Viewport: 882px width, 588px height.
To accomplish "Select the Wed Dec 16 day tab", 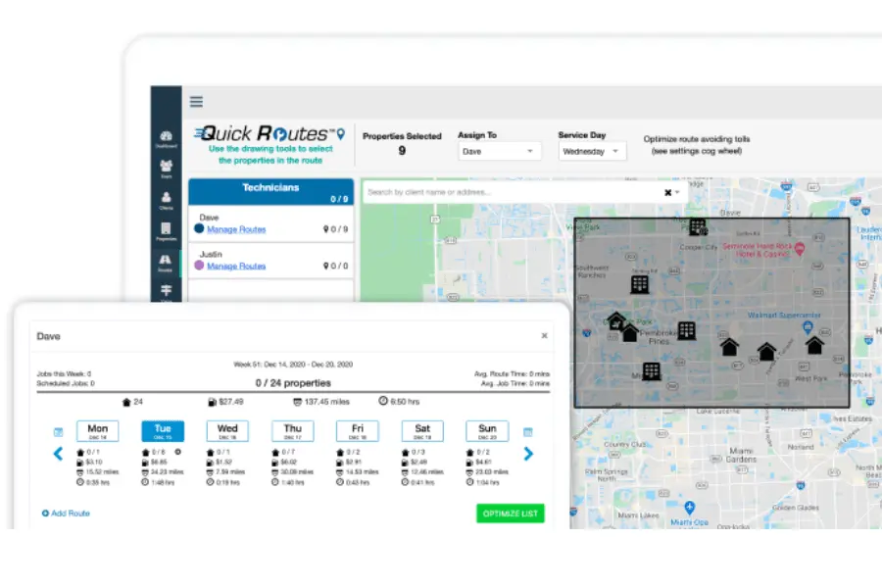I will pos(227,431).
